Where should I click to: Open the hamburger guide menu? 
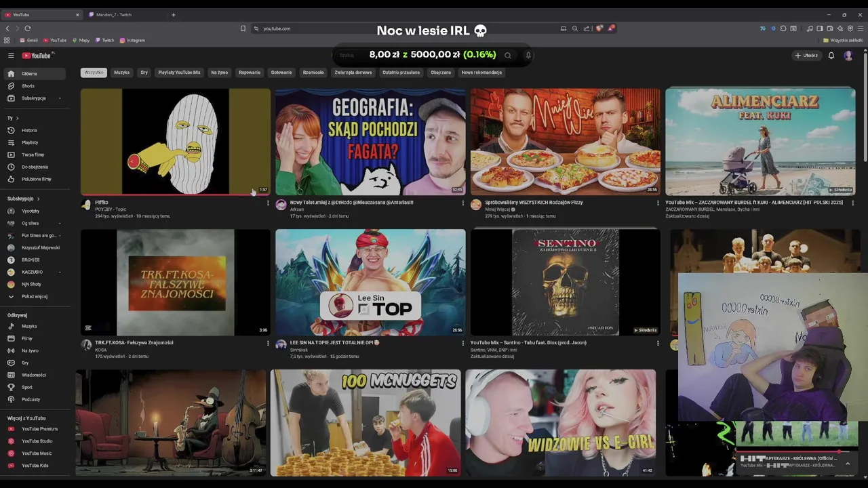[11, 56]
